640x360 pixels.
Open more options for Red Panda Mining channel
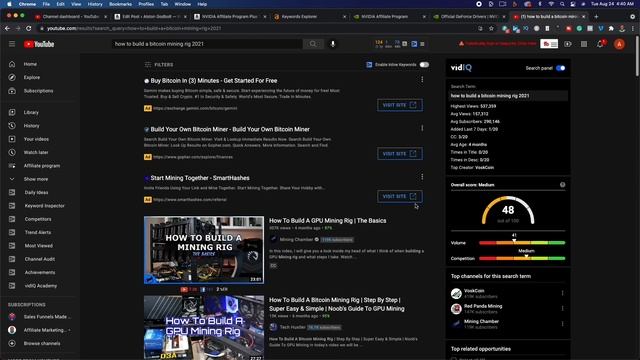[x=562, y=308]
